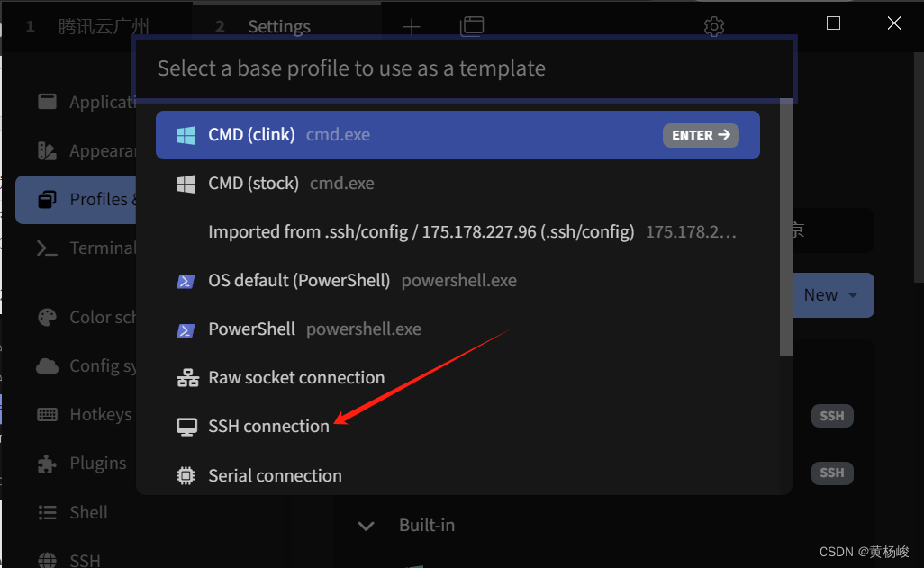The width and height of the screenshot is (924, 568).
Task: Open Shell list icon in sidebar
Action: click(47, 512)
